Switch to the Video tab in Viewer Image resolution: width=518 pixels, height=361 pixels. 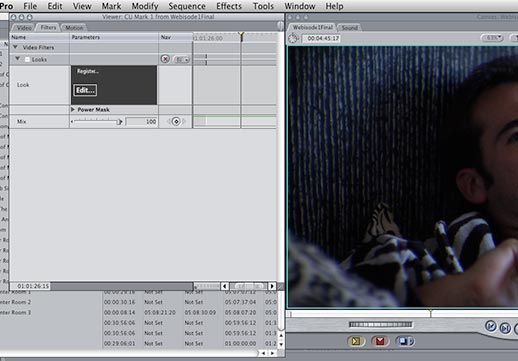pyautogui.click(x=24, y=28)
